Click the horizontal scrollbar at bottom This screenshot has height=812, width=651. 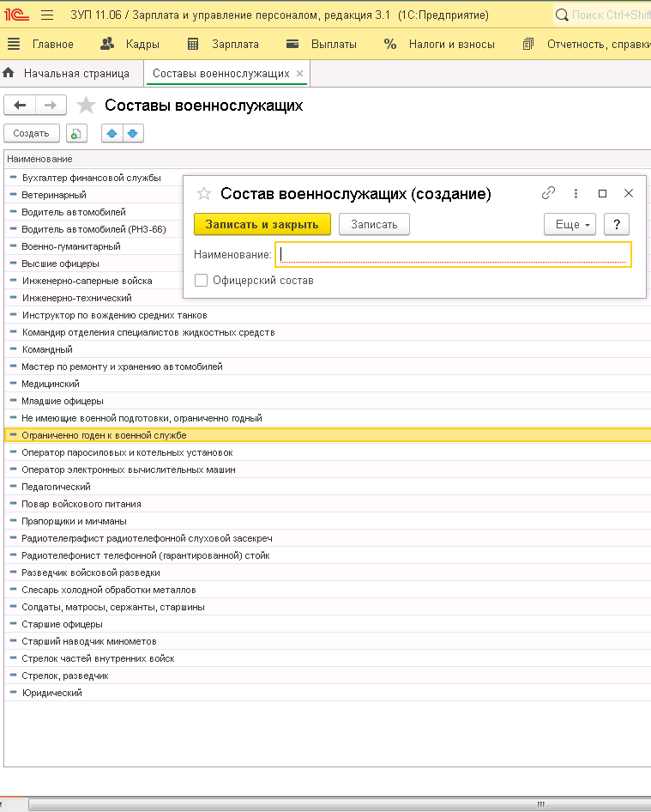coord(340,804)
